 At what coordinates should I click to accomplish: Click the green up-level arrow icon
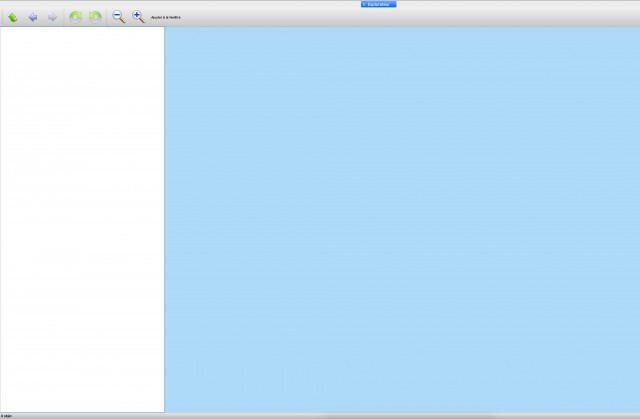pyautogui.click(x=13, y=17)
